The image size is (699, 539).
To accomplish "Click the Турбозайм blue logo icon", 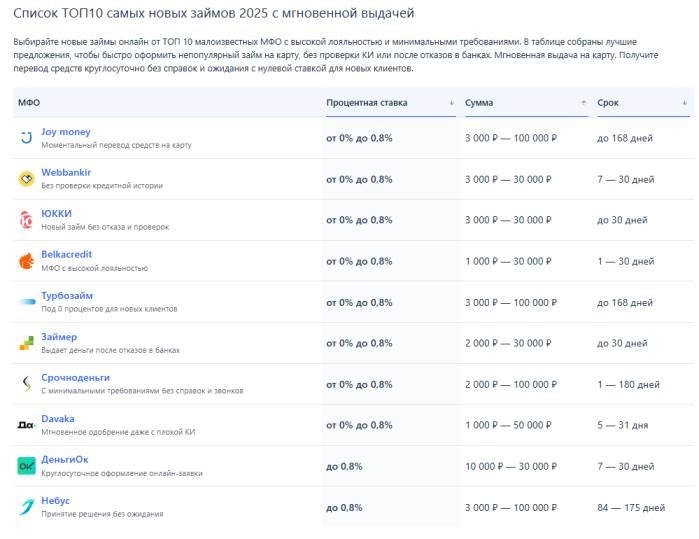I will tap(26, 302).
